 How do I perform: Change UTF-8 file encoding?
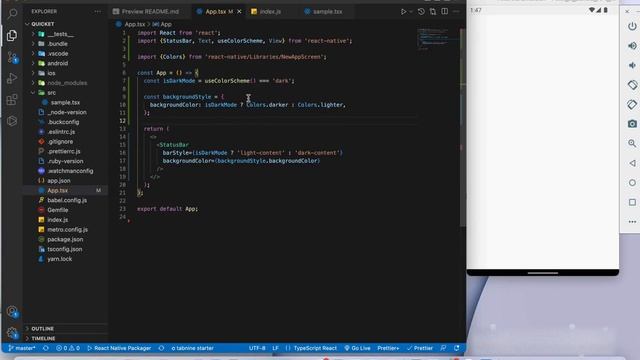(x=257, y=348)
